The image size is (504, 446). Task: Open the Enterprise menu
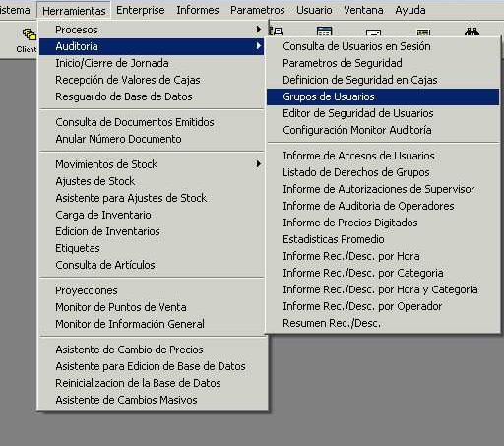(141, 10)
